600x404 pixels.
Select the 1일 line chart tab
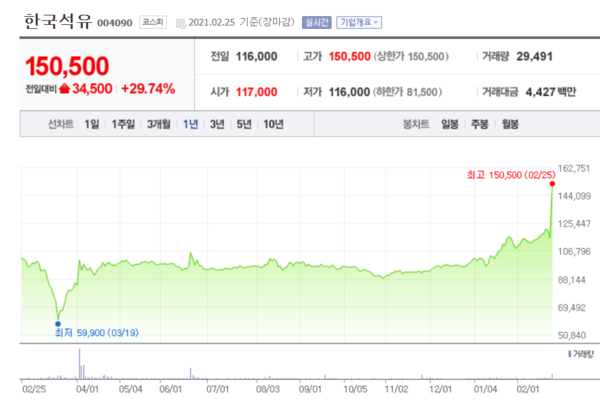[x=91, y=124]
